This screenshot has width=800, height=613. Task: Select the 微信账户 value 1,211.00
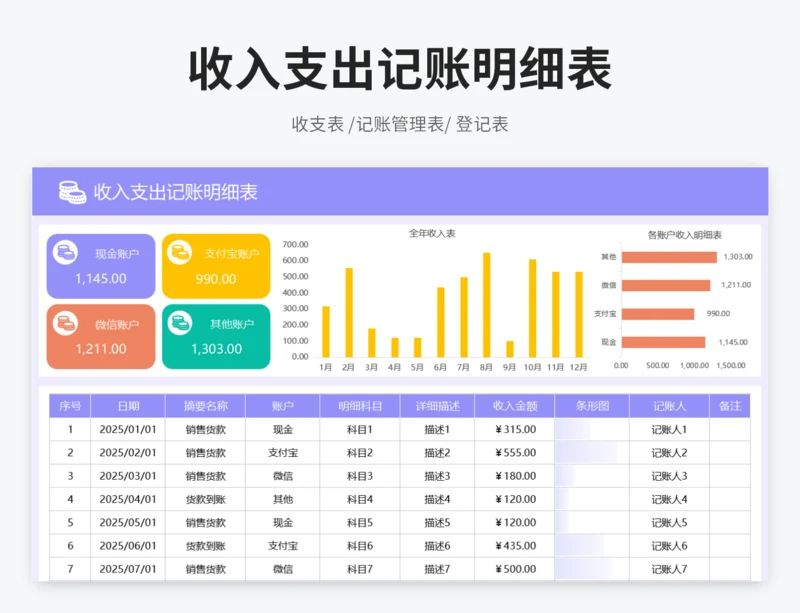point(101,349)
